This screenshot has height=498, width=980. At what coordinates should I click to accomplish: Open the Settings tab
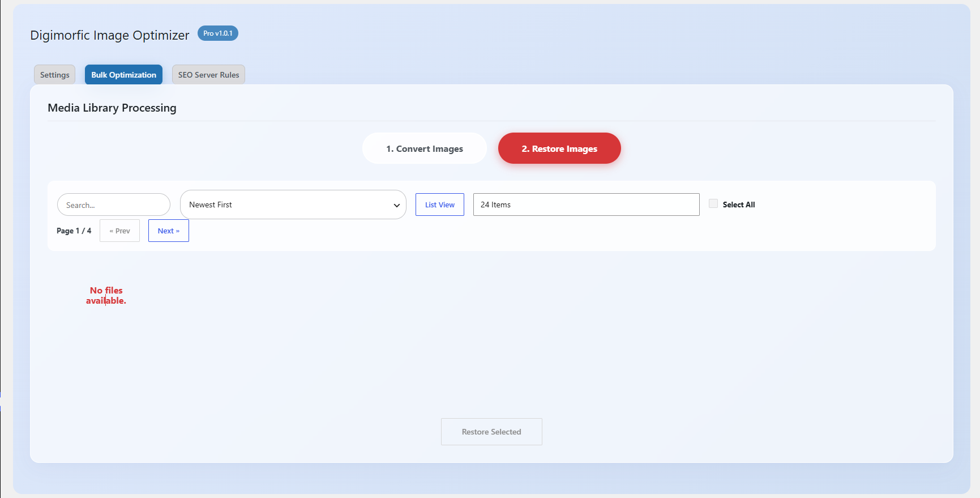(x=54, y=75)
